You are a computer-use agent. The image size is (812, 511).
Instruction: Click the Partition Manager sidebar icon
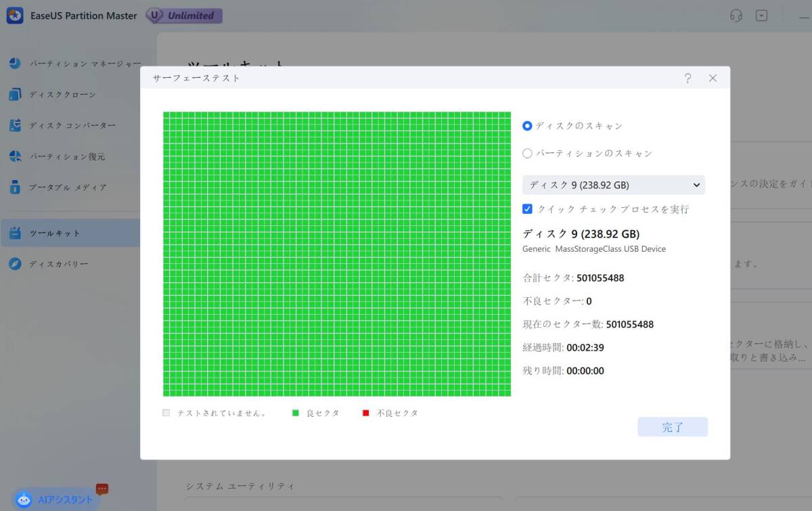(x=15, y=64)
